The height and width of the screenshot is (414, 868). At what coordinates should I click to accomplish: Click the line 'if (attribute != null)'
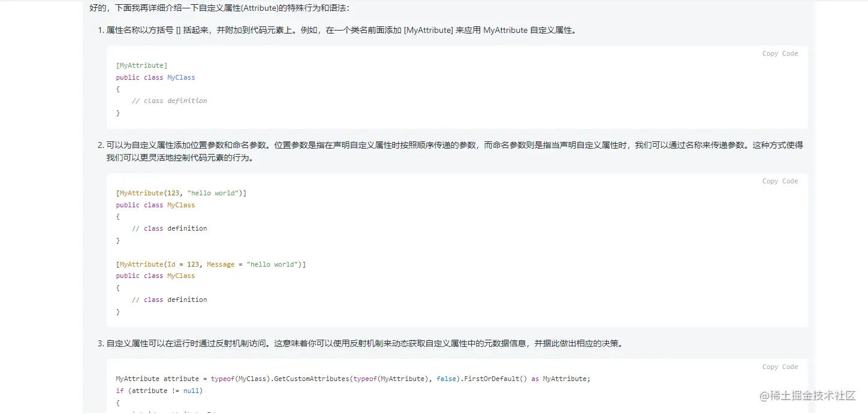(159, 391)
